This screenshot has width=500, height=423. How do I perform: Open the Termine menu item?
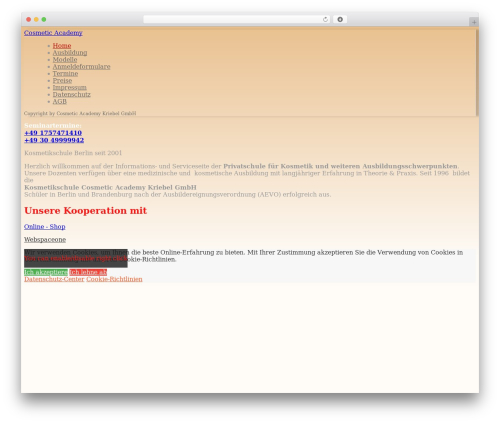pyautogui.click(x=65, y=74)
